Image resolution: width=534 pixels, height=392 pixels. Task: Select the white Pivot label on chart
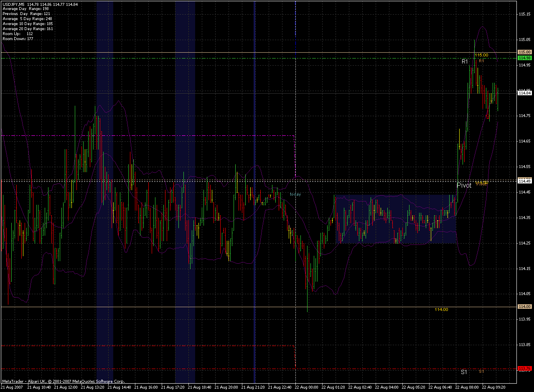point(464,185)
